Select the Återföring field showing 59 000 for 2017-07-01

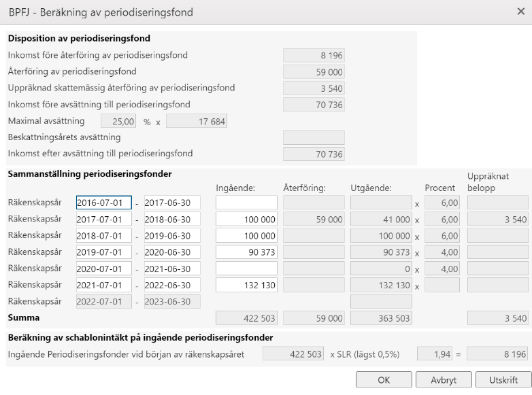pos(314,220)
